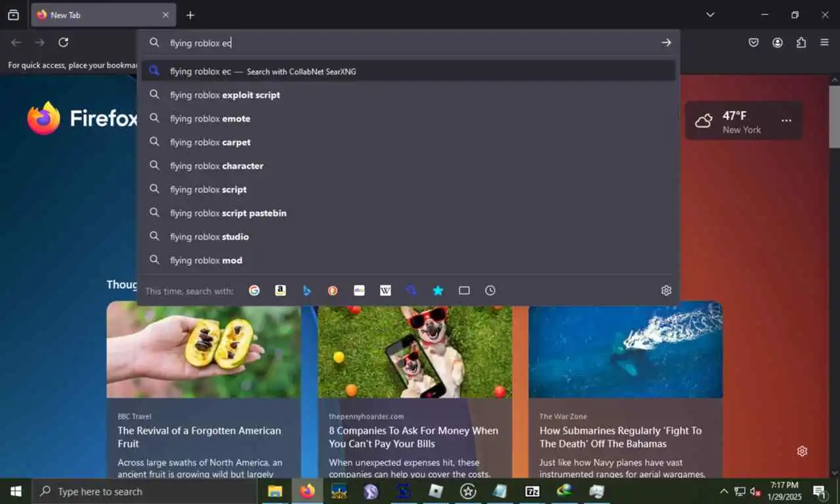Open the notifications action center
The height and width of the screenshot is (504, 840).
point(820,492)
